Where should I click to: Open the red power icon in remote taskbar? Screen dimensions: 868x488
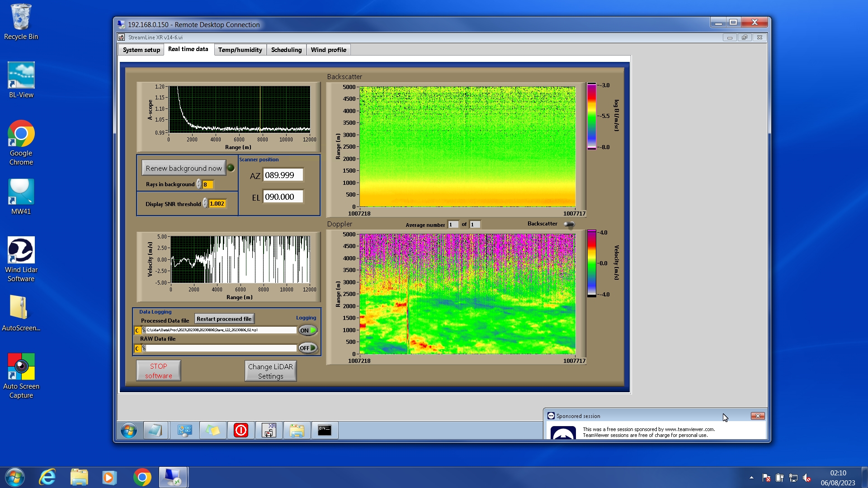pyautogui.click(x=241, y=431)
